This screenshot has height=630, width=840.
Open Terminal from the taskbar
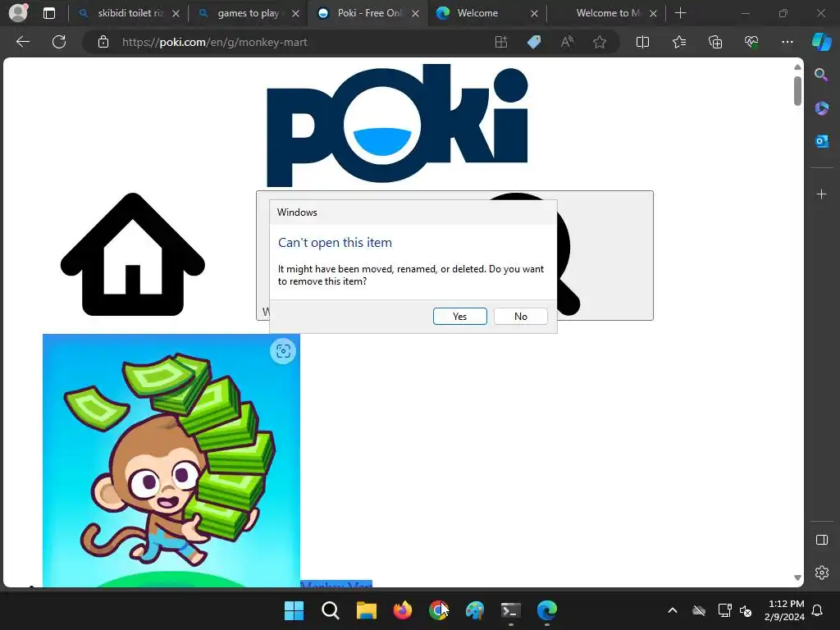(510, 610)
